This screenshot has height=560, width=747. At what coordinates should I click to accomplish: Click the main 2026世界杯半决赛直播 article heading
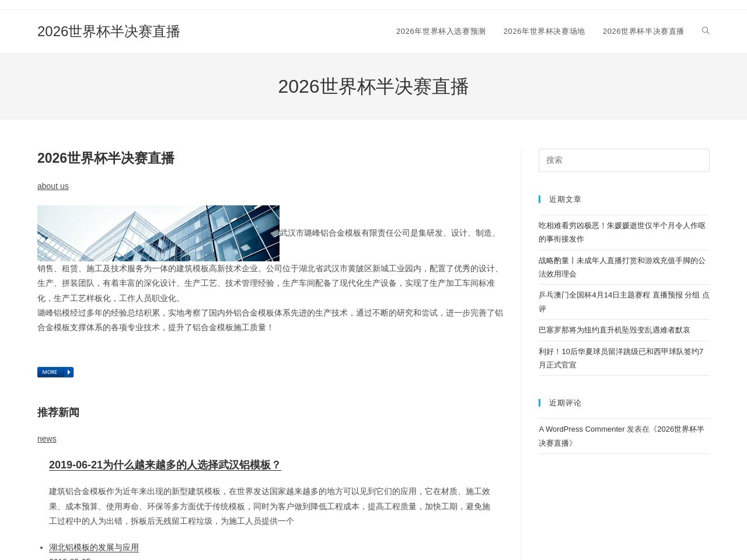tap(106, 158)
